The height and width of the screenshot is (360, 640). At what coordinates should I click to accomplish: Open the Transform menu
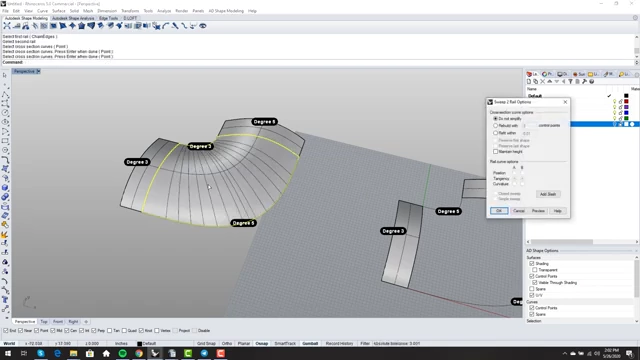click(130, 11)
